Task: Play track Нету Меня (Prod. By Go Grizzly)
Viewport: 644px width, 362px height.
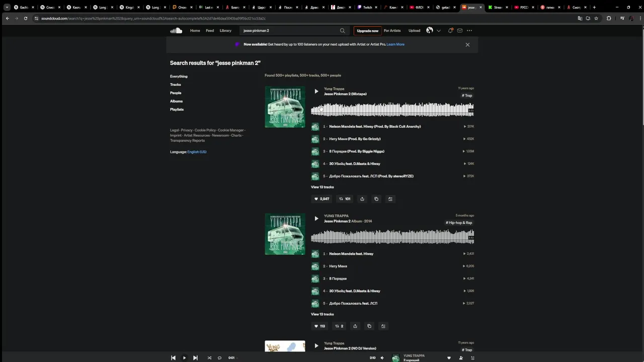Action: (355, 139)
